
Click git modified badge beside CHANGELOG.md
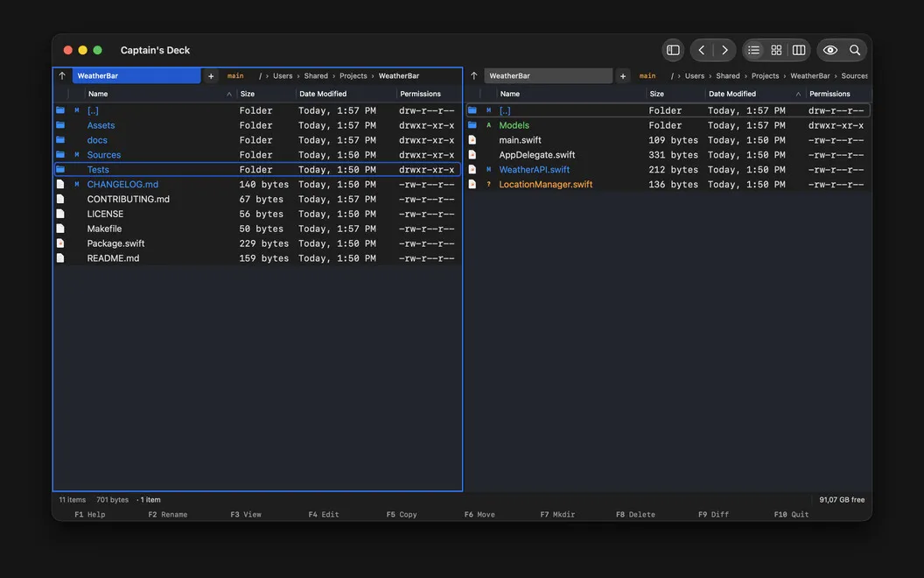[x=77, y=184]
